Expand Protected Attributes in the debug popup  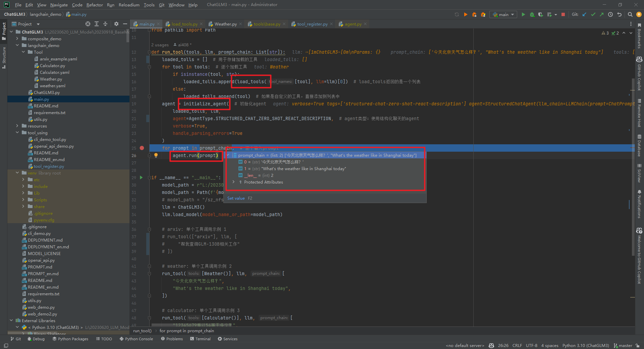pyautogui.click(x=234, y=182)
